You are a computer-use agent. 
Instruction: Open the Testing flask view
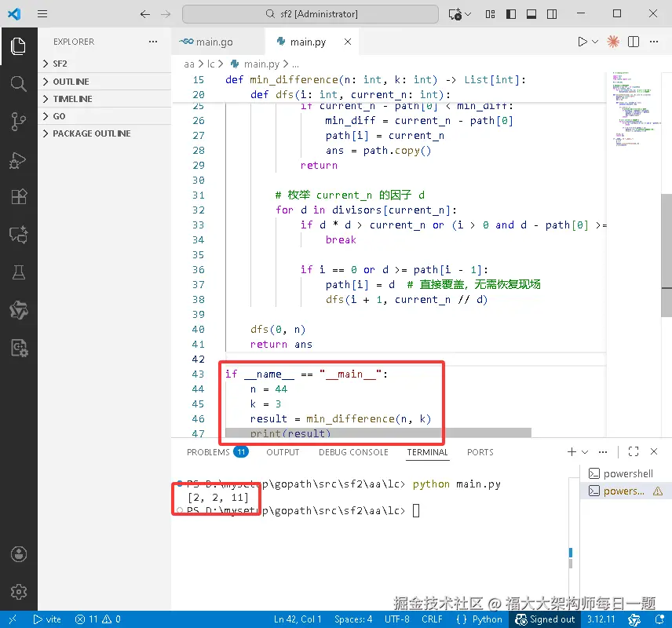pyautogui.click(x=18, y=272)
